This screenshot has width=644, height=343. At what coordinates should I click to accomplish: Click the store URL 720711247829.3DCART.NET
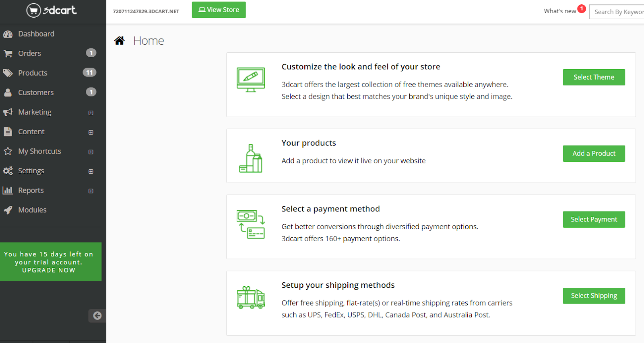146,11
